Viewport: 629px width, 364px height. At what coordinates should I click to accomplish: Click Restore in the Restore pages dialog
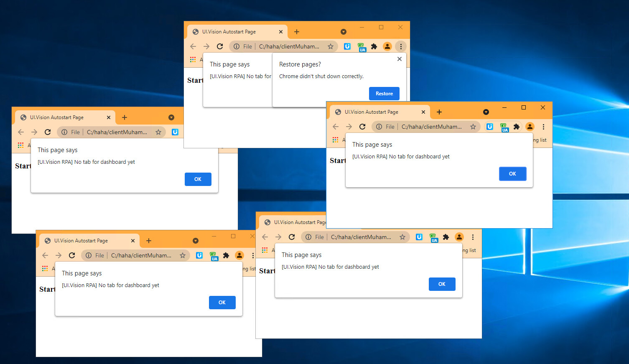coord(384,94)
